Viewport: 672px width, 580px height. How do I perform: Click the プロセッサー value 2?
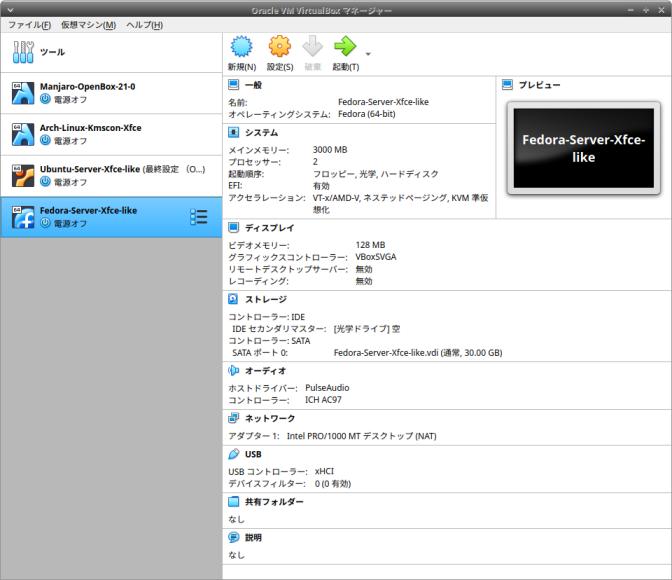[315, 162]
